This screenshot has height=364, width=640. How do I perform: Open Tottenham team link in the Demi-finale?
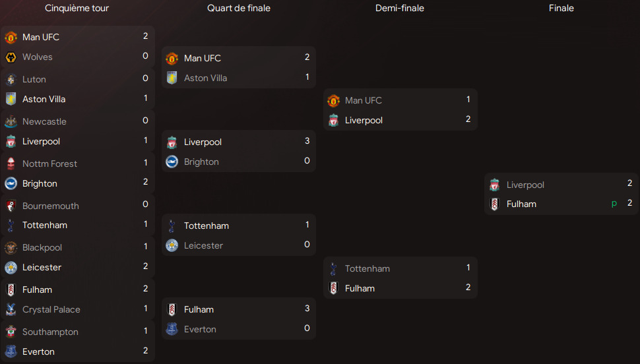(x=367, y=268)
